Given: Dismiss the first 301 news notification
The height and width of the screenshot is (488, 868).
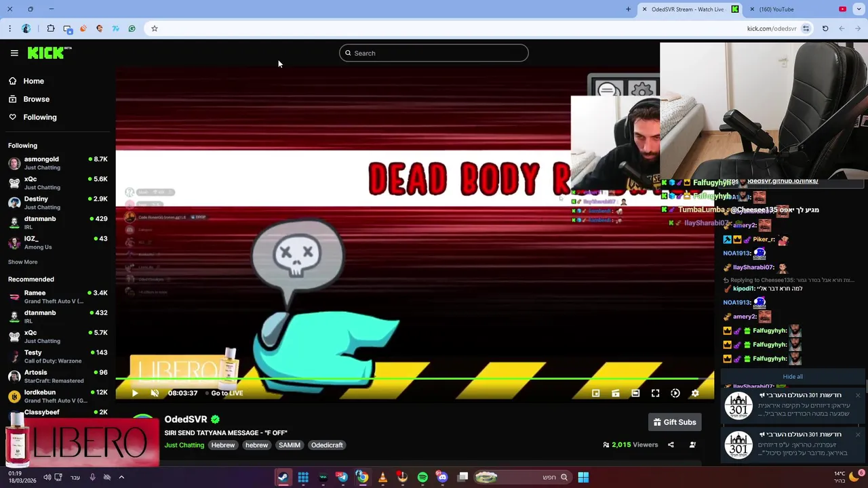Looking at the screenshot, I should point(858,396).
